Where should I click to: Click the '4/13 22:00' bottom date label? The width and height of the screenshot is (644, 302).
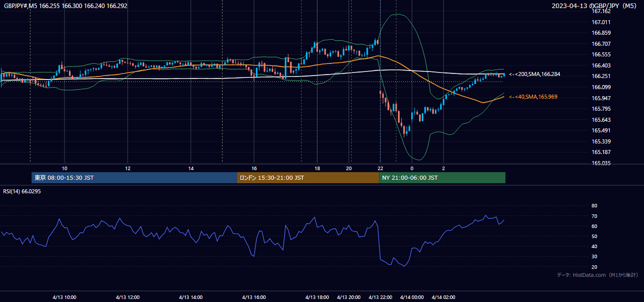coord(380,297)
